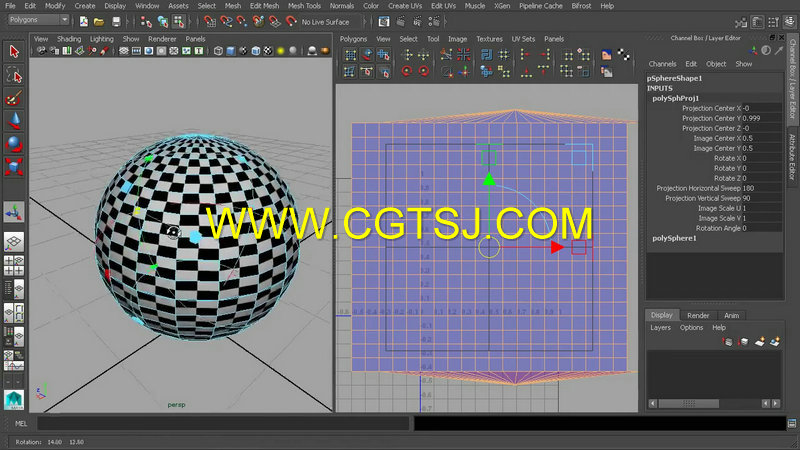Save the current scene
This screenshot has width=800, height=450.
(116, 21)
